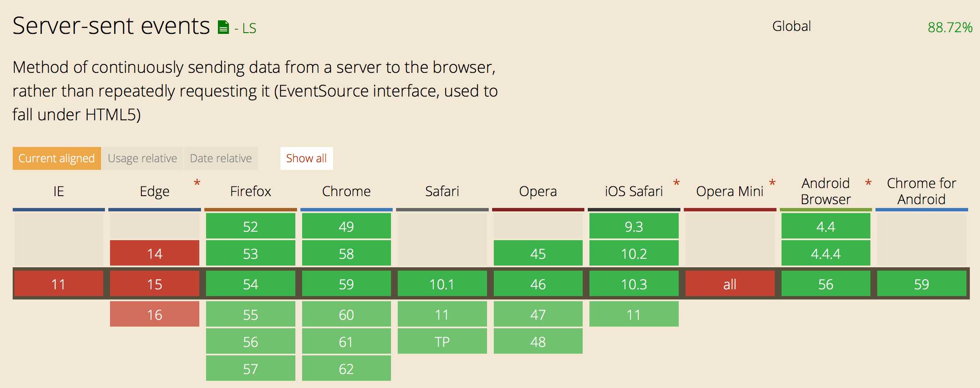The image size is (980, 388).
Task: Click the Show all button
Action: point(306,158)
